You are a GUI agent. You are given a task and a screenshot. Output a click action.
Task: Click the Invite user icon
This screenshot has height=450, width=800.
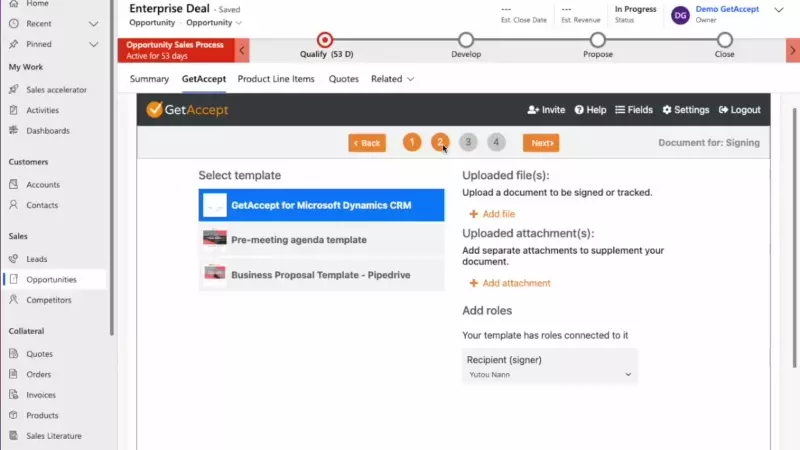pyautogui.click(x=533, y=110)
